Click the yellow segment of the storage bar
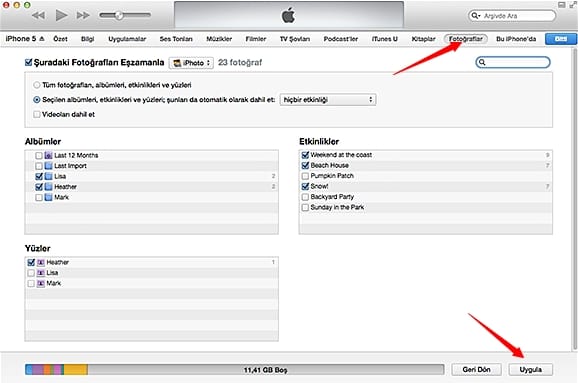Viewport: 578px width, 383px height. [76, 369]
